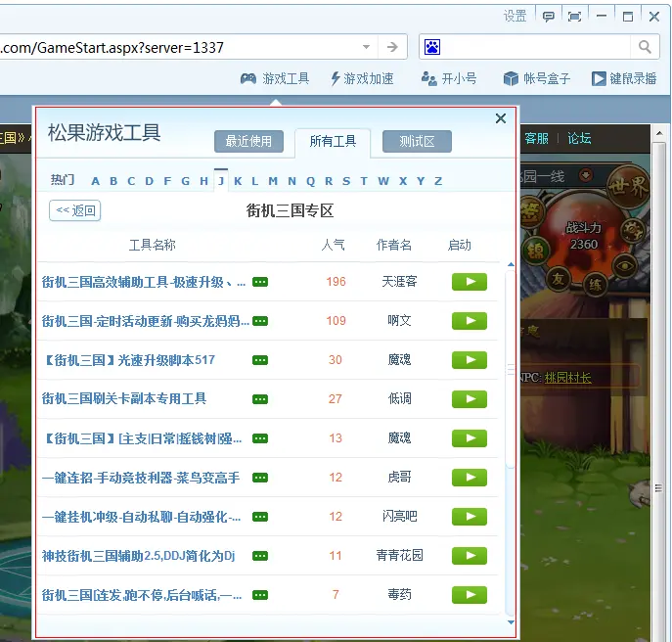The width and height of the screenshot is (672, 642).
Task: Open comments icon for 一键挂机冲级 tool
Action: click(260, 517)
